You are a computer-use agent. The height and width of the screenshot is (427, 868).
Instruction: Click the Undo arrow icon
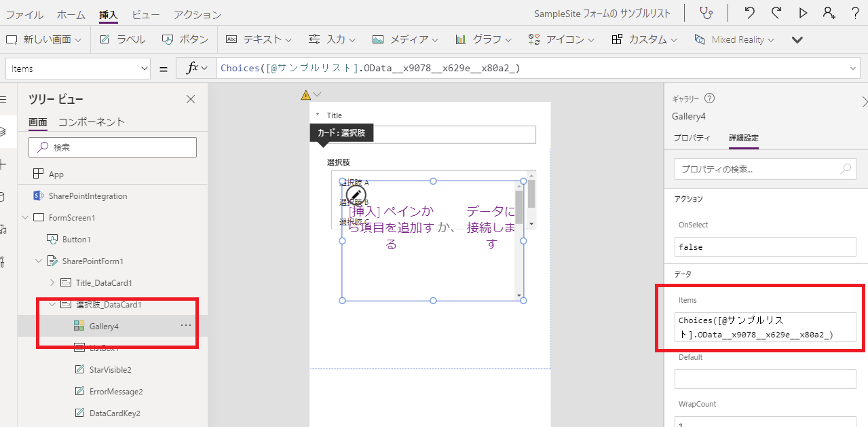[x=749, y=13]
